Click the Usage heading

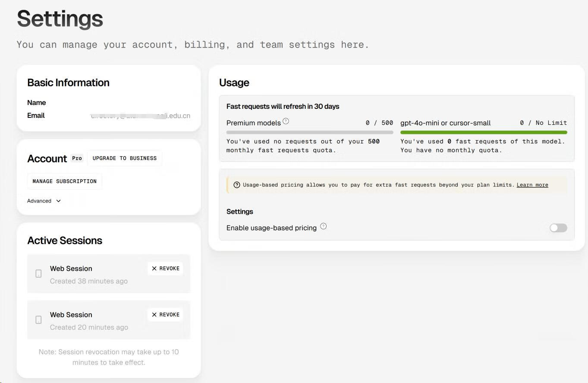[234, 82]
